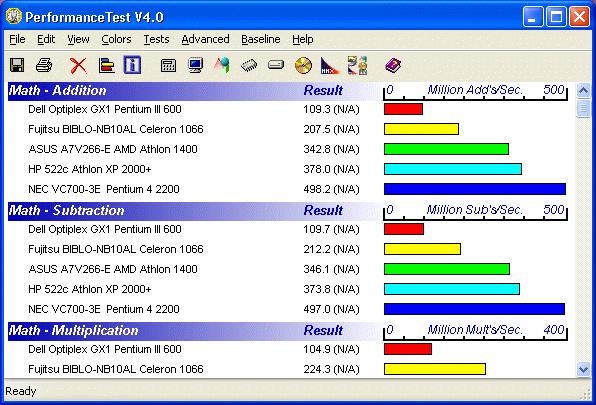This screenshot has width=596, height=405.
Task: Click the 497.0 (N/A) result value
Action: click(x=331, y=309)
